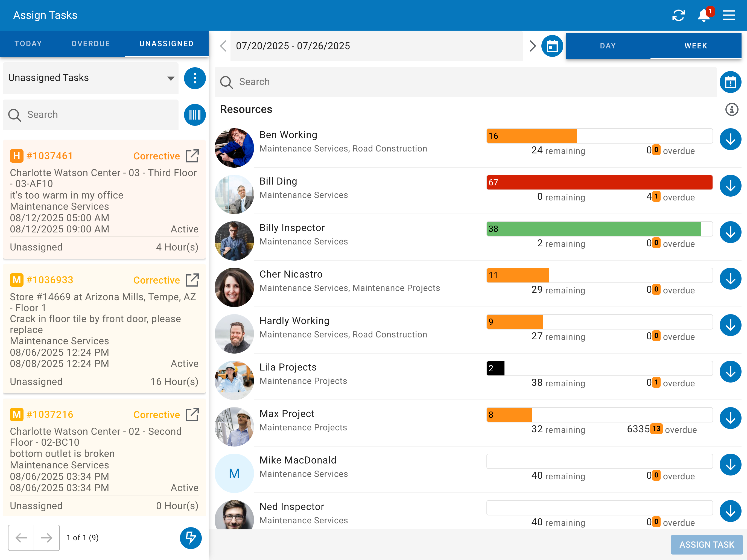Click the ASSIGN TASK button
Viewport: 747px width, 560px height.
(x=707, y=544)
